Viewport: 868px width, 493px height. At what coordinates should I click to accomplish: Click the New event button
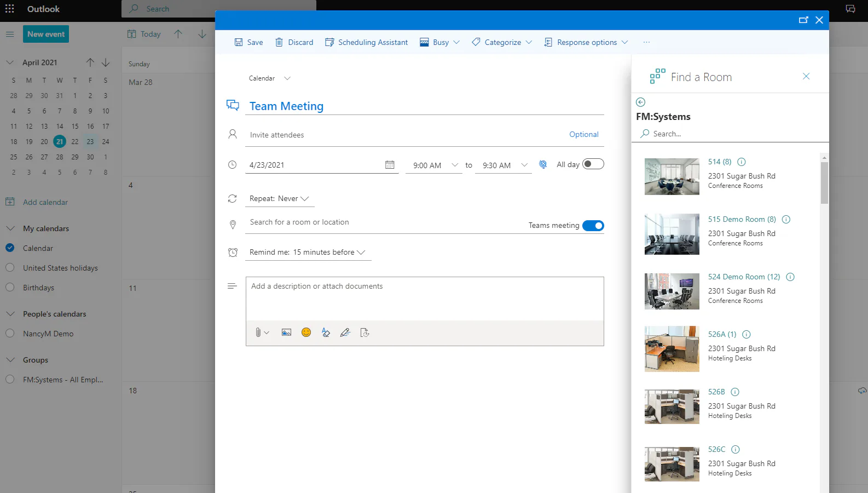[x=46, y=34]
